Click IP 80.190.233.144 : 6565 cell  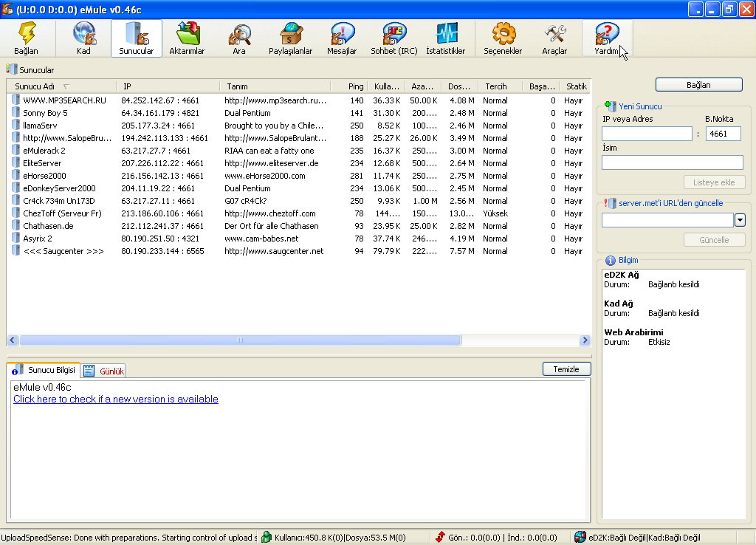[162, 251]
